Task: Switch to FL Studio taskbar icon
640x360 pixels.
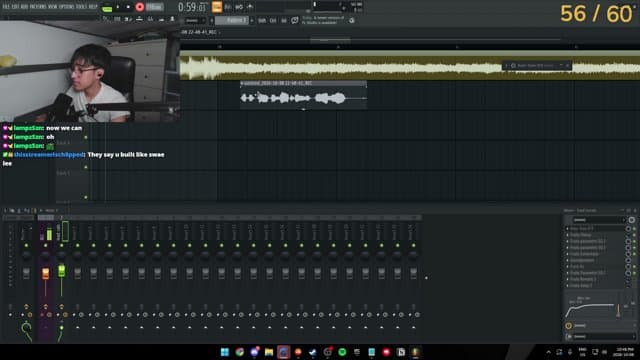Action: pyautogui.click(x=416, y=352)
